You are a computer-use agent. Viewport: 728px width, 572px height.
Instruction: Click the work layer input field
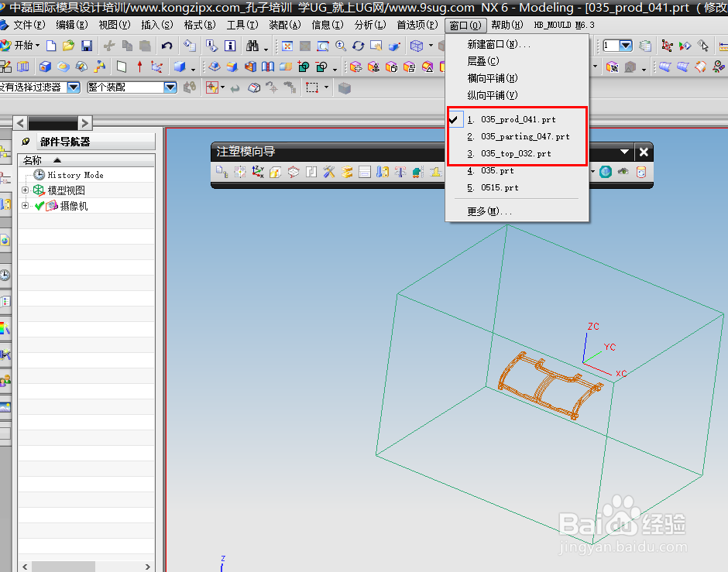coord(610,46)
